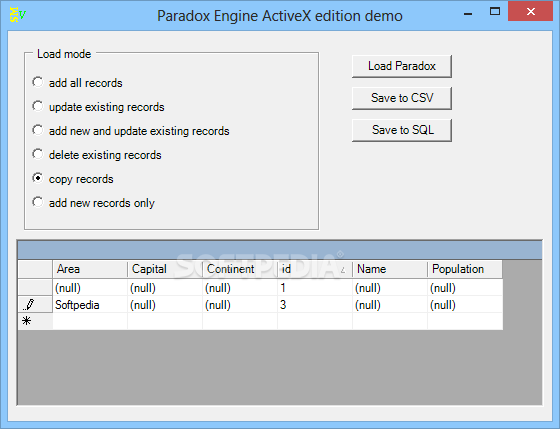560x429 pixels.
Task: Export data with Save to CSV
Action: coord(402,98)
